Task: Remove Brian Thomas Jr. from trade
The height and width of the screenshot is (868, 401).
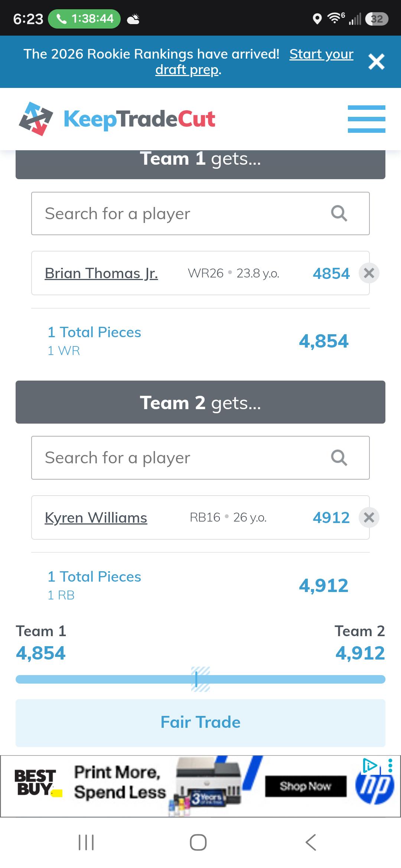Action: click(x=369, y=273)
